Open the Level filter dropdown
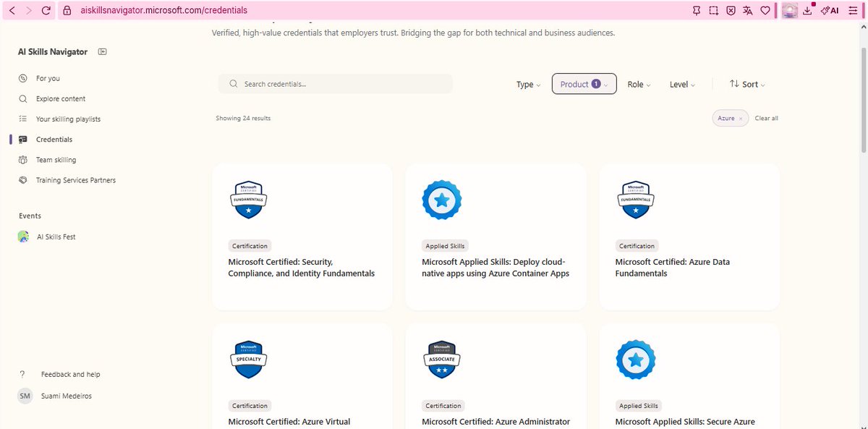Viewport: 868px width, 429px height. click(682, 85)
